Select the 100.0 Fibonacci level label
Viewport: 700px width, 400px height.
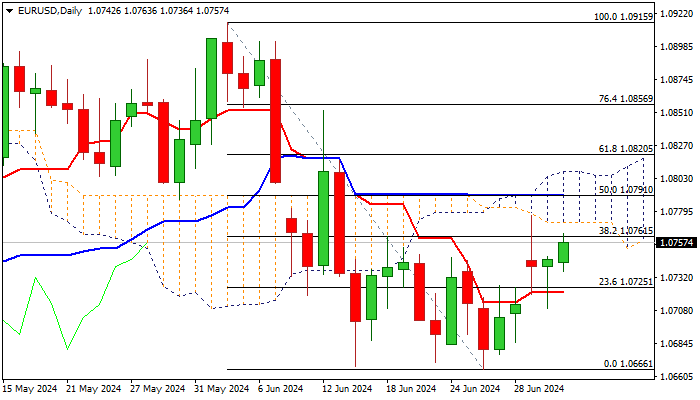point(623,17)
